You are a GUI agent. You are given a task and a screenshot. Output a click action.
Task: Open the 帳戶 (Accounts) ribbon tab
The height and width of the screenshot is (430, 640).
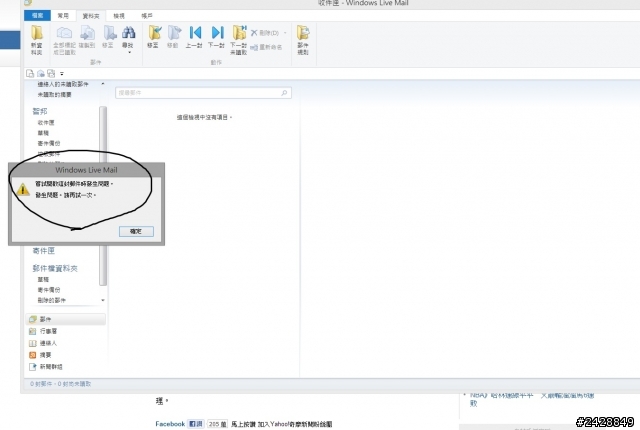point(147,16)
